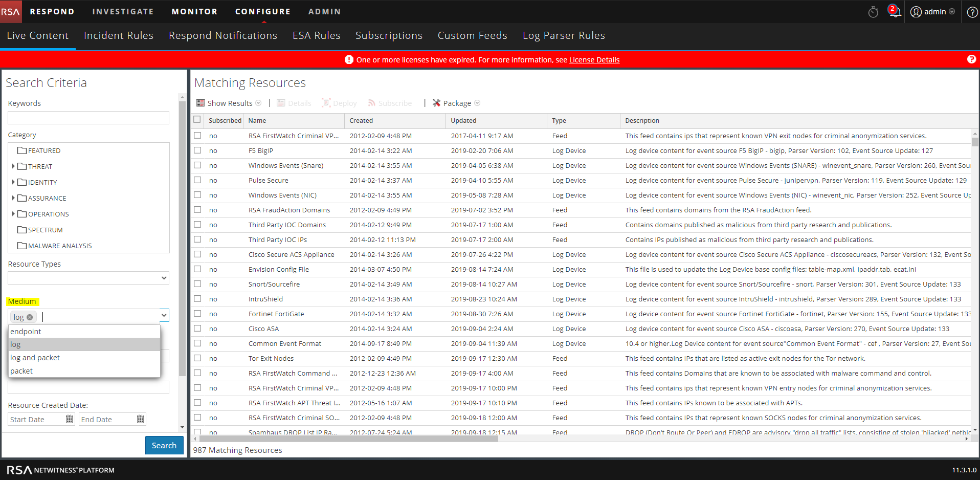The image size is (980, 480).
Task: Open the End Date calendar picker
Action: click(141, 420)
